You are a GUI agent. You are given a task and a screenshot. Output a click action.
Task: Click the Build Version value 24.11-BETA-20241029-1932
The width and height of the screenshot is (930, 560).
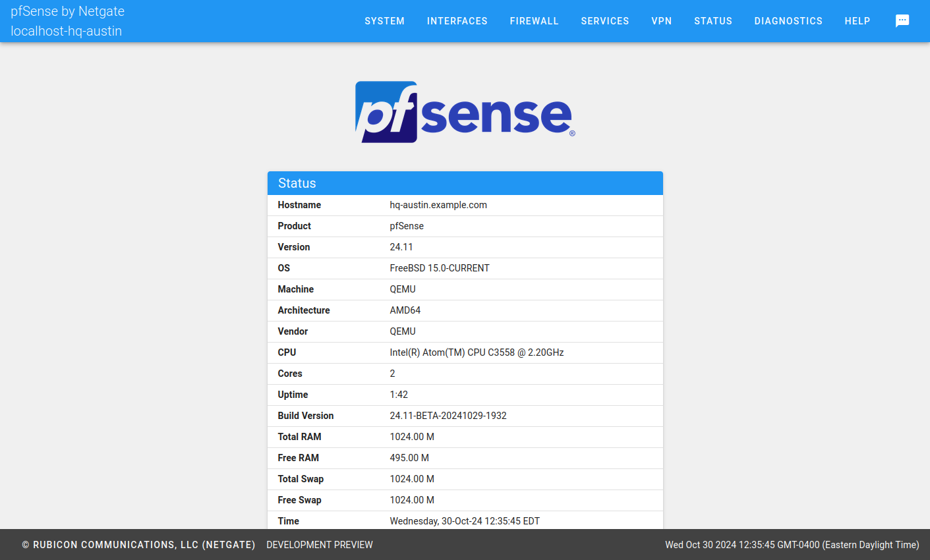tap(448, 416)
